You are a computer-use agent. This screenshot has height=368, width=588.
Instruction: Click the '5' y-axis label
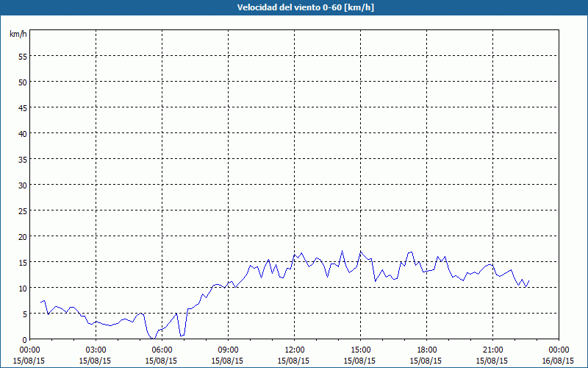tap(25, 314)
